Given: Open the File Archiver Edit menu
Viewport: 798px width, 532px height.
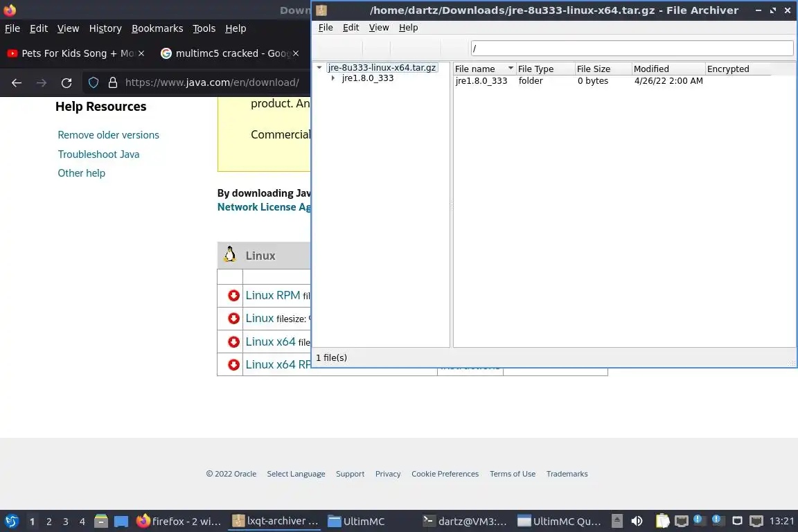Looking at the screenshot, I should click(x=351, y=28).
